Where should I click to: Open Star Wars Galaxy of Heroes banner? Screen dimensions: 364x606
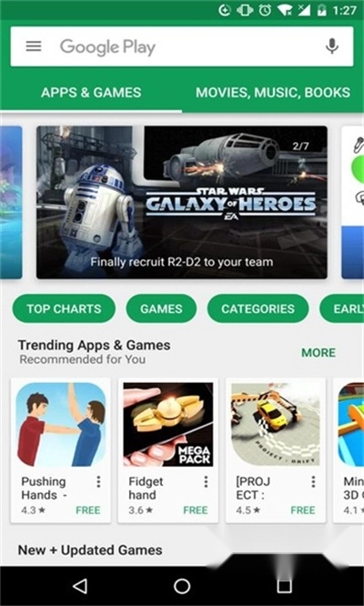tap(182, 202)
